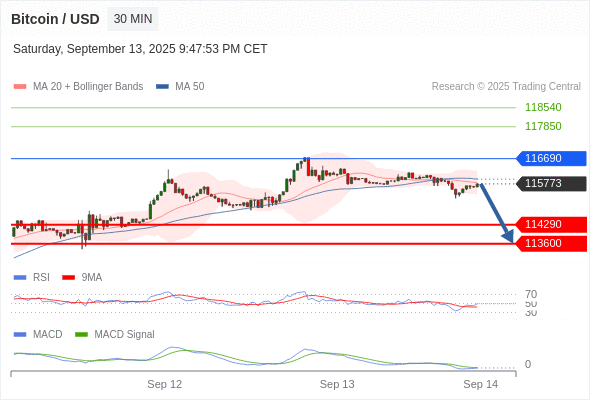The image size is (590, 400).
Task: Click the RSI legend blue swatch
Action: pos(20,278)
